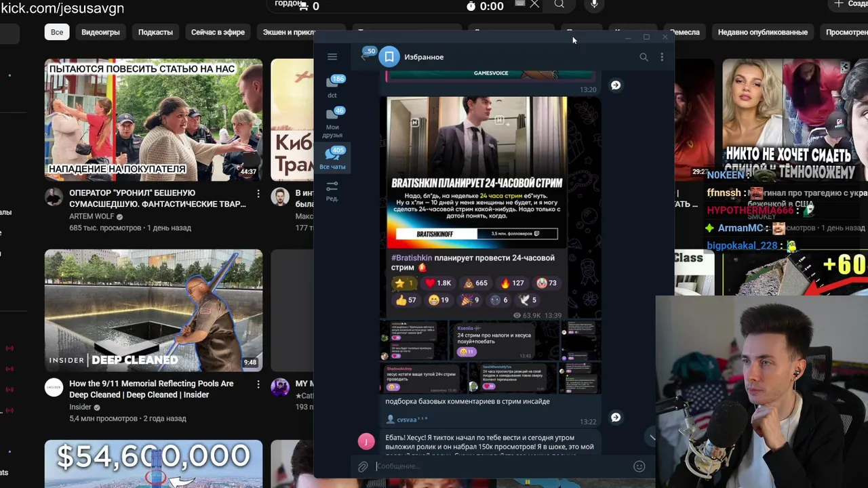This screenshot has height=488, width=868.
Task: Open Telegram chat three-dot menu
Action: [662, 57]
